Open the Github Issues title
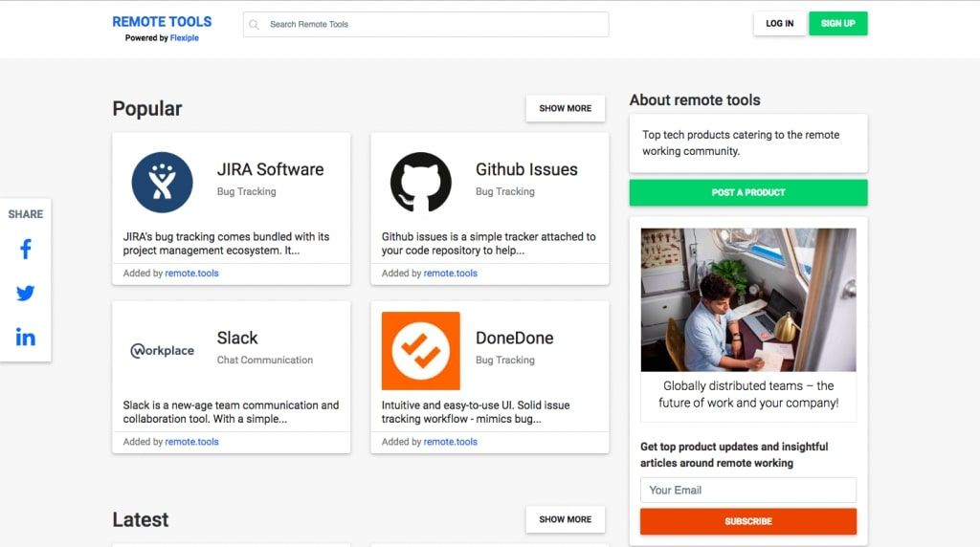Image resolution: width=980 pixels, height=547 pixels. tap(526, 169)
